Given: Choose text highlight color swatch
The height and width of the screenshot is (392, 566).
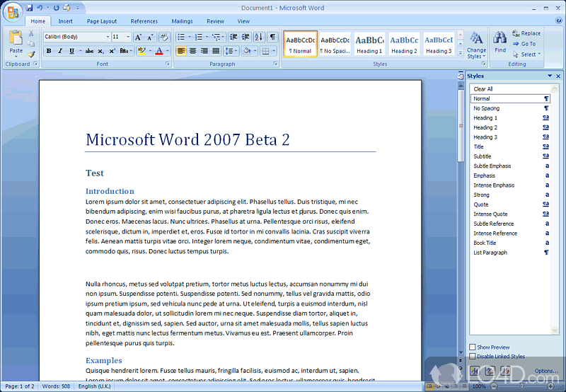Looking at the screenshot, I should [141, 51].
